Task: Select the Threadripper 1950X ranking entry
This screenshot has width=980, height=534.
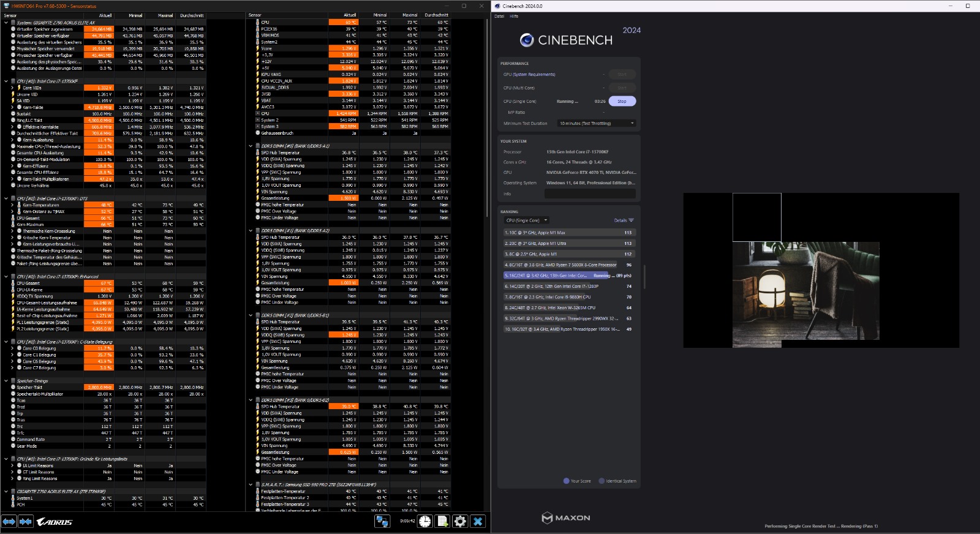Action: pyautogui.click(x=569, y=329)
